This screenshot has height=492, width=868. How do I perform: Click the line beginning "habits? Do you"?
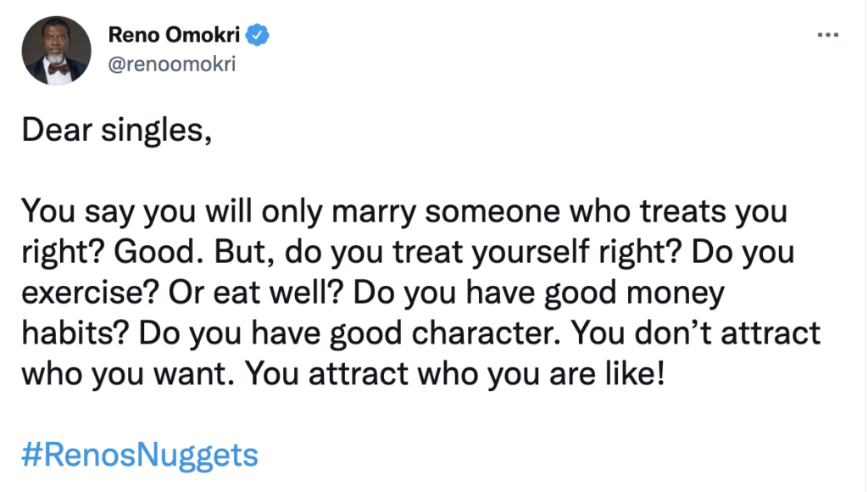(x=420, y=333)
